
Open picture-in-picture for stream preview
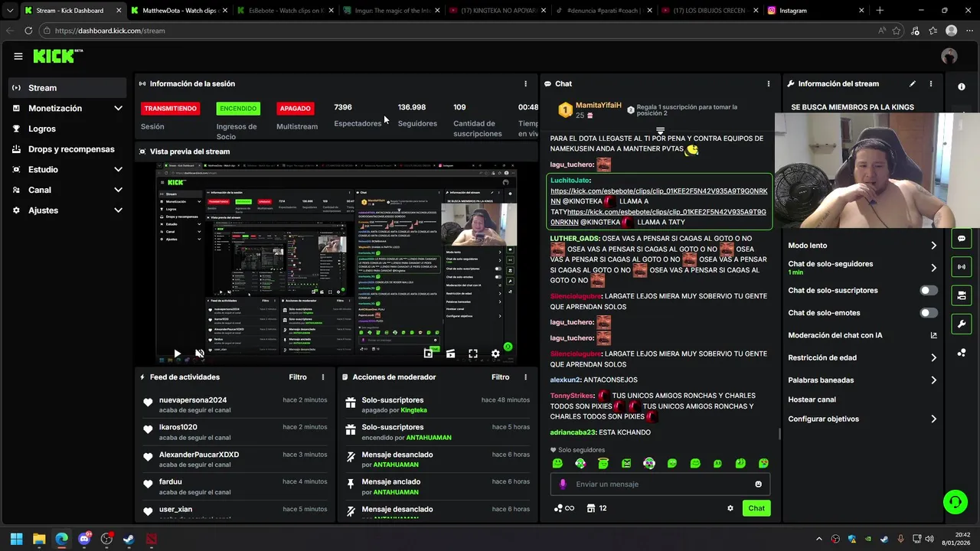(x=428, y=354)
